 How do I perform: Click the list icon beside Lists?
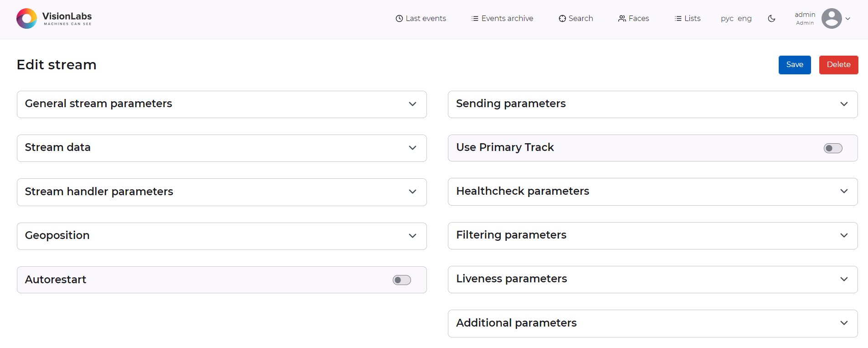tap(678, 19)
